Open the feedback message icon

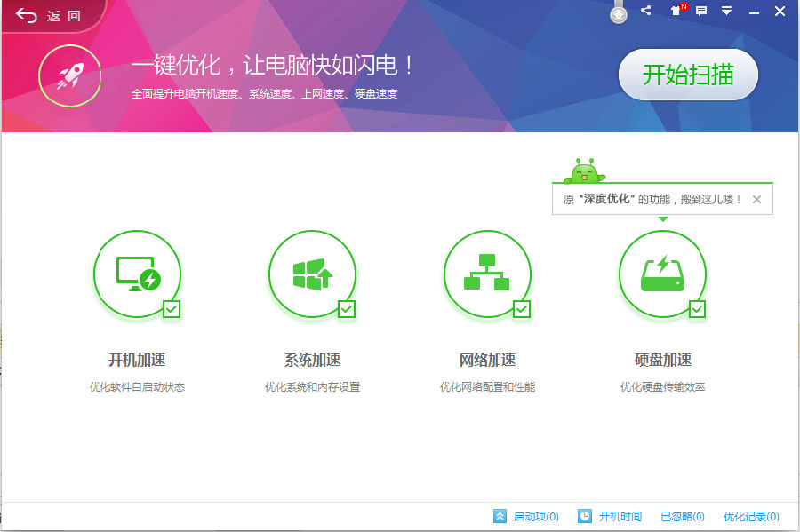point(701,11)
